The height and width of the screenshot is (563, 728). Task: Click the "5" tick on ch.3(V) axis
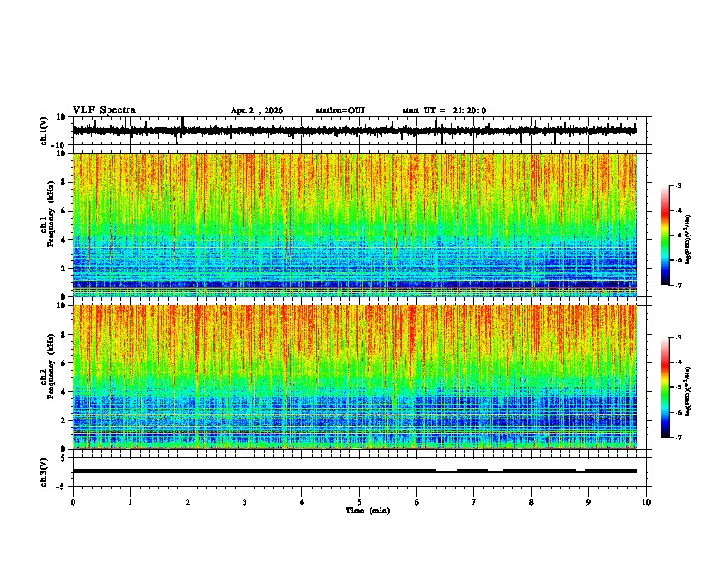point(63,458)
